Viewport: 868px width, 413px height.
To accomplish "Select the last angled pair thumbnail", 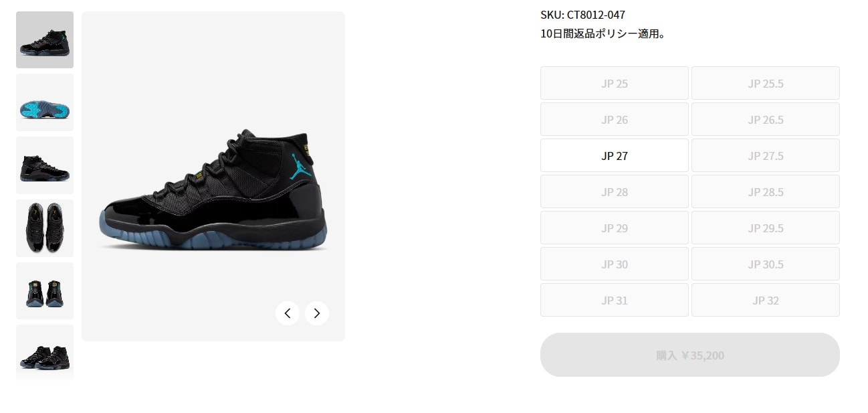I will coord(45,352).
